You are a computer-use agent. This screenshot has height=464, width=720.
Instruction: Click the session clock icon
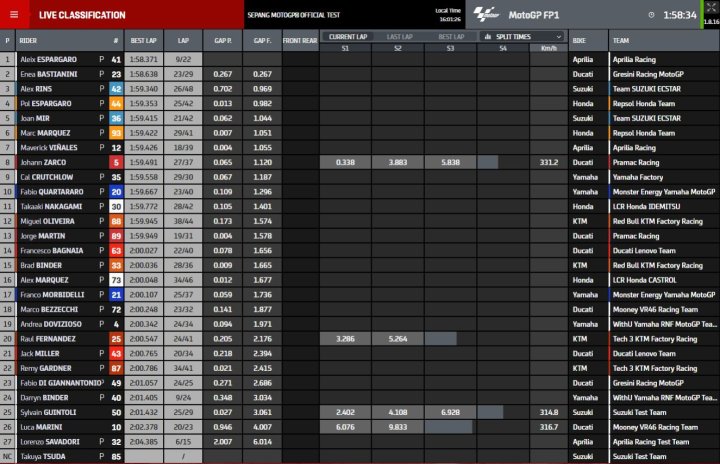click(x=651, y=15)
